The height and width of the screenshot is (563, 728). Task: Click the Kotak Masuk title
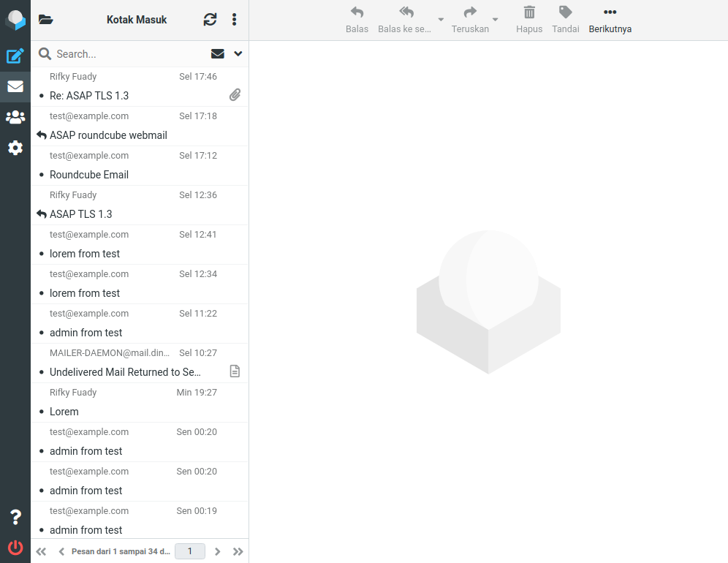tap(137, 20)
